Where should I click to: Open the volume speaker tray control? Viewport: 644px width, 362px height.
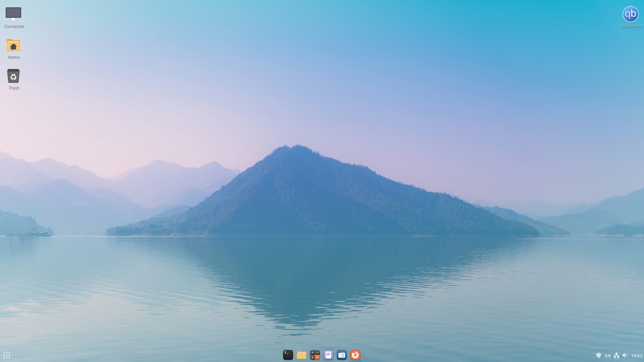click(625, 355)
